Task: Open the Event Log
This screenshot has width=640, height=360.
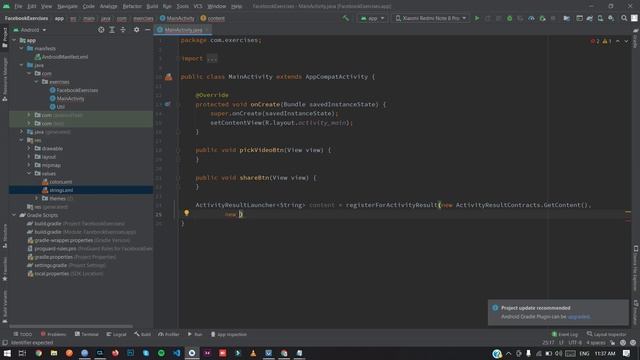Action: pos(565,334)
